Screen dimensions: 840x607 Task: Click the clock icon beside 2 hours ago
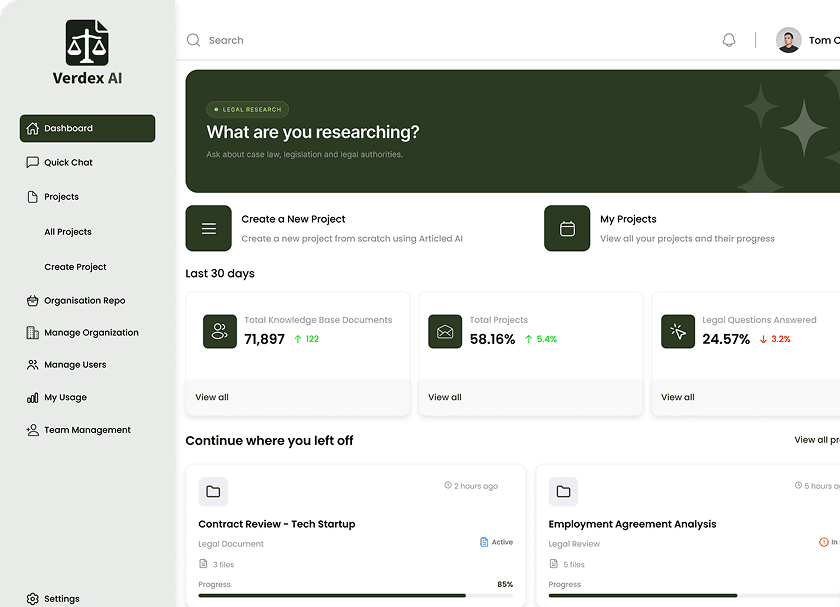(x=448, y=485)
